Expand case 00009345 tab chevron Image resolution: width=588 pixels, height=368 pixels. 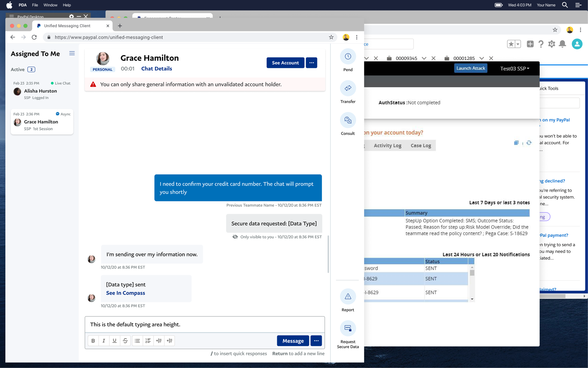[x=424, y=58]
